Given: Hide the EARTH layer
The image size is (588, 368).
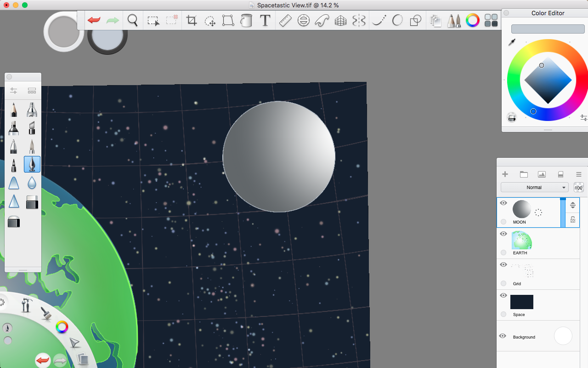Looking at the screenshot, I should coord(503,234).
